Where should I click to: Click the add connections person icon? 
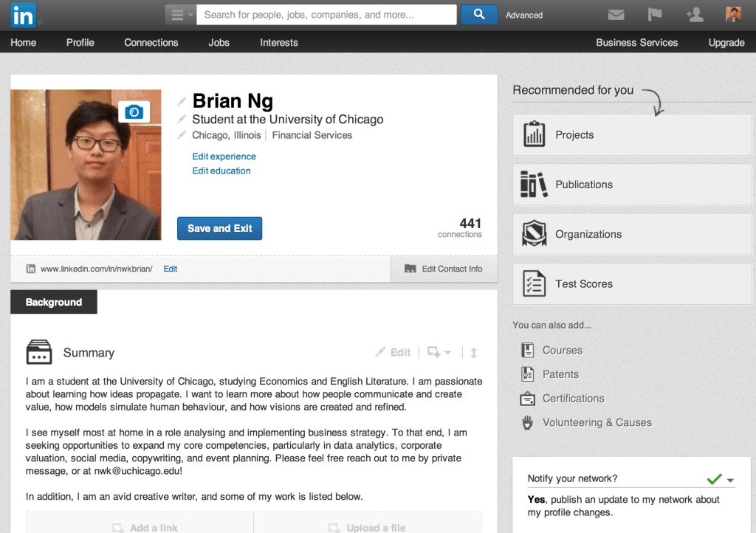click(x=694, y=15)
